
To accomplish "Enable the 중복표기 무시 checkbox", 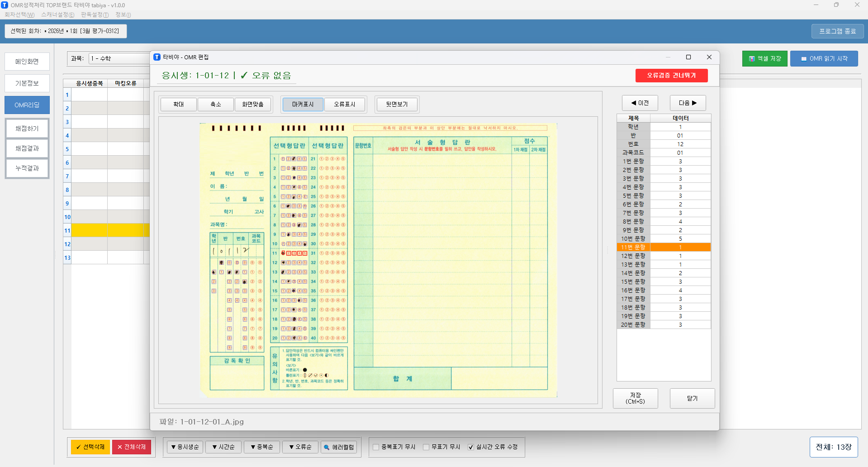I will tap(376, 447).
